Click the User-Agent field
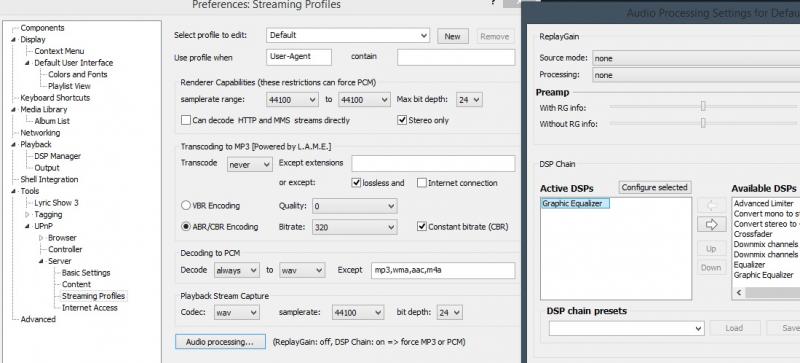This screenshot has width=800, height=363. pos(299,57)
